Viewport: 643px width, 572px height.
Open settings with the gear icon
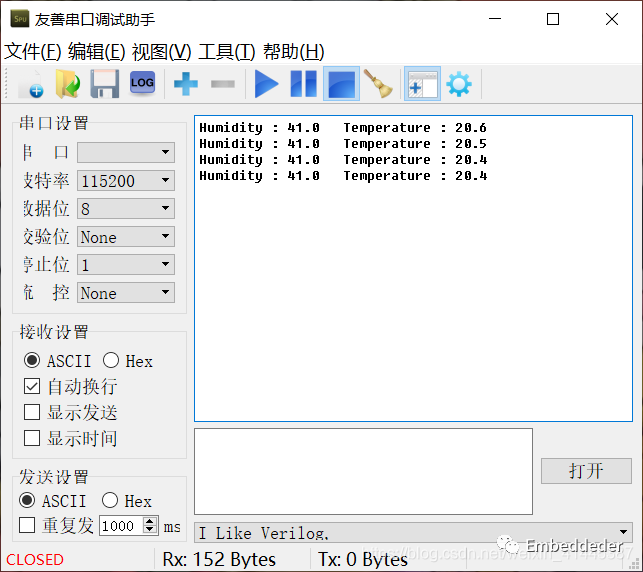click(459, 84)
